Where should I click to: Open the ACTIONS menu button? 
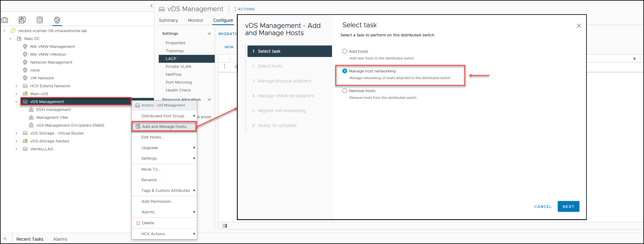pos(245,9)
